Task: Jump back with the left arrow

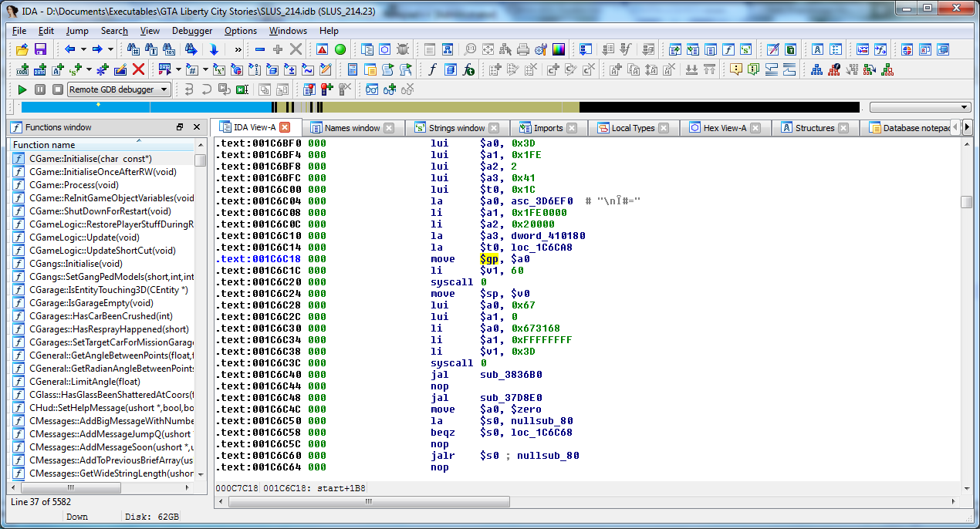Action: pyautogui.click(x=70, y=49)
